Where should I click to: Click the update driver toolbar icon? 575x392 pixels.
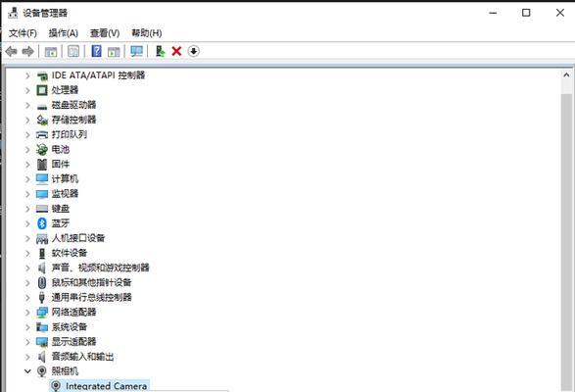[x=160, y=51]
